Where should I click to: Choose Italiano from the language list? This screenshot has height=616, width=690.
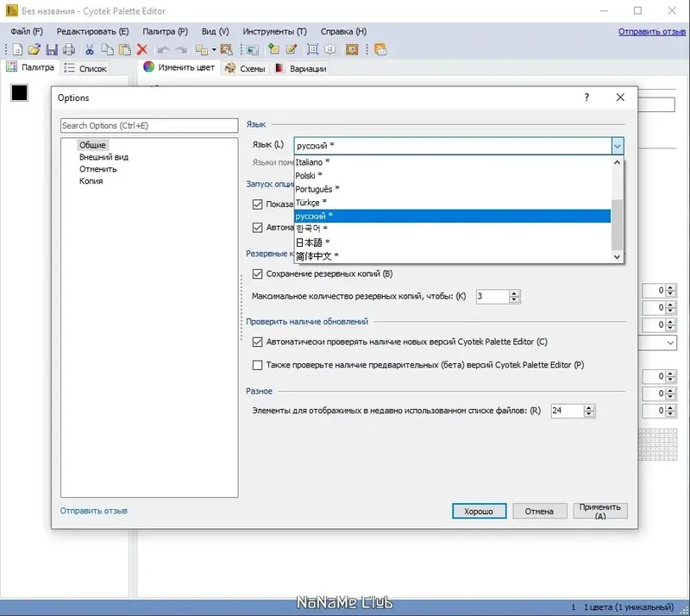(x=452, y=162)
